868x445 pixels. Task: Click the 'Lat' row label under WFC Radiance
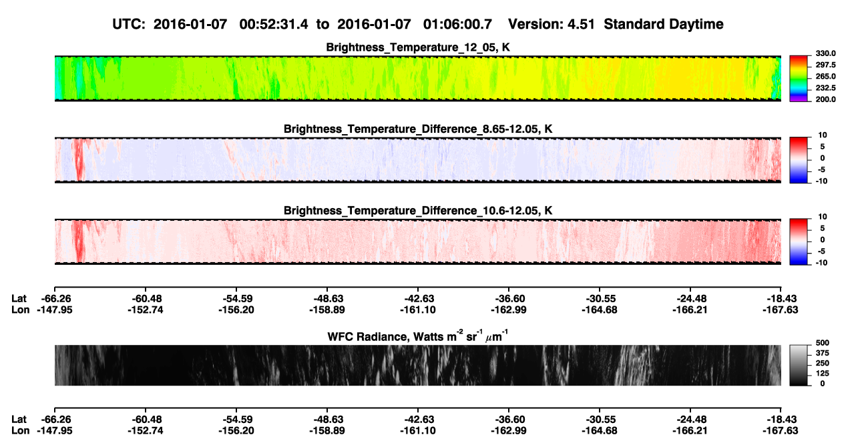point(19,419)
